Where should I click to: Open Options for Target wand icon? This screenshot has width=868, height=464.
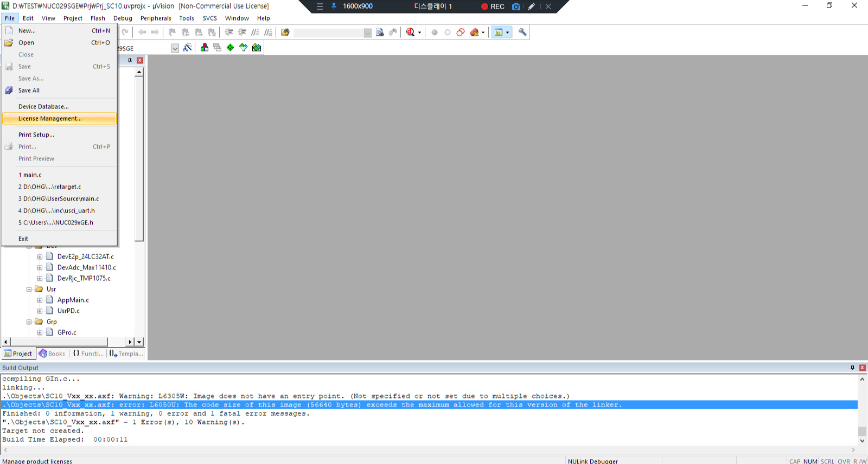point(187,48)
